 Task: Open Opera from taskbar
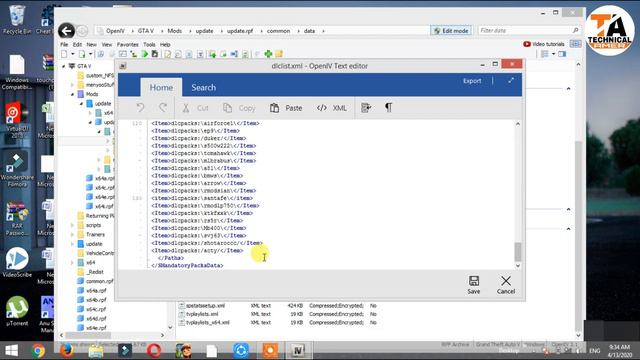pyautogui.click(x=154, y=351)
